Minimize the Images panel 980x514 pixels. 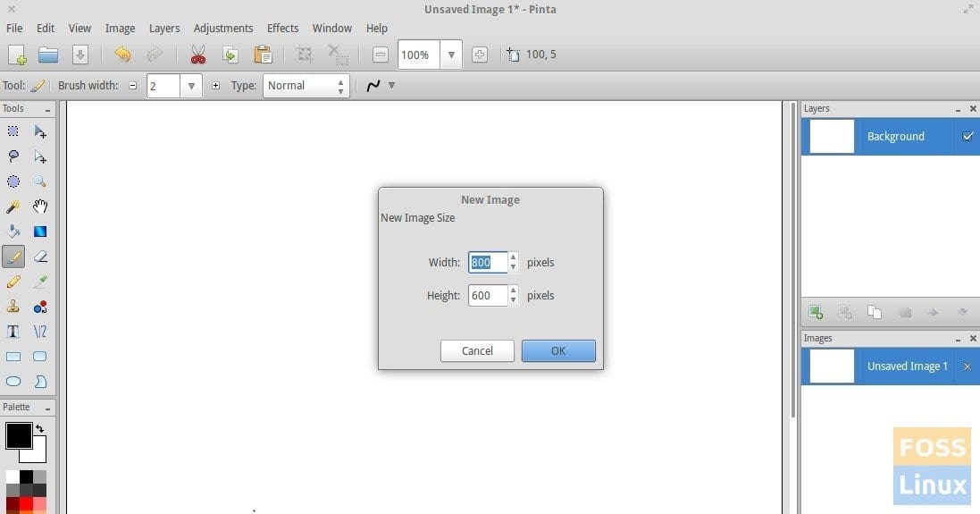(x=959, y=339)
